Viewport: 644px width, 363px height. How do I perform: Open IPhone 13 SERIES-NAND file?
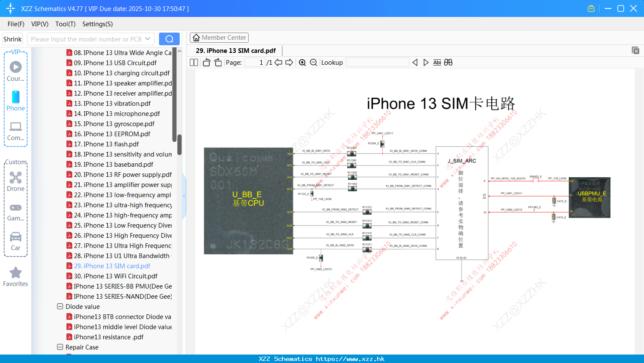tap(119, 296)
